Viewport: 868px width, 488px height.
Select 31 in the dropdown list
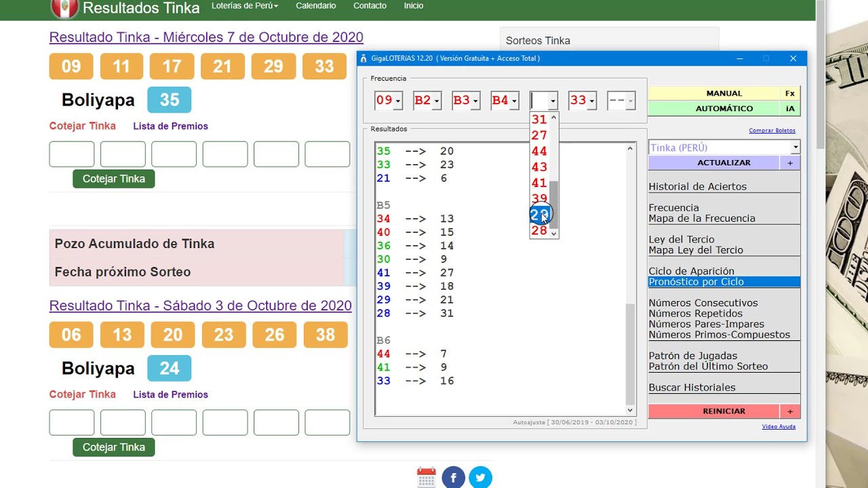point(539,119)
